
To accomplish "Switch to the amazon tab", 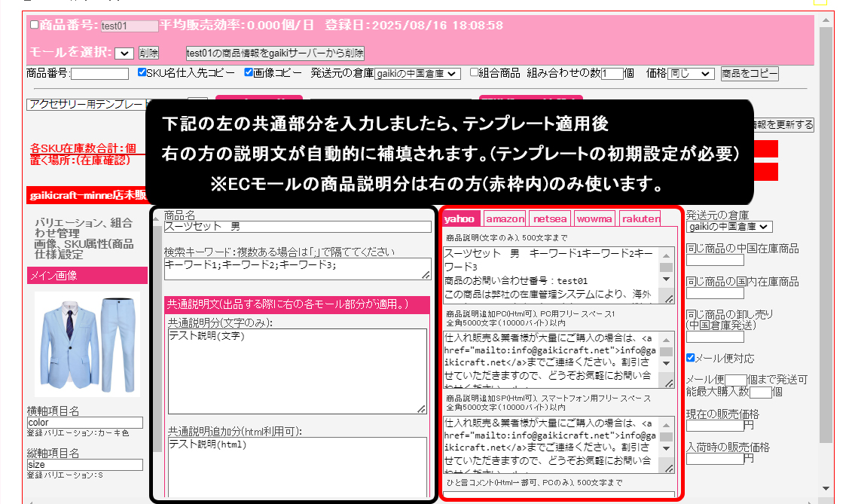I will (504, 219).
